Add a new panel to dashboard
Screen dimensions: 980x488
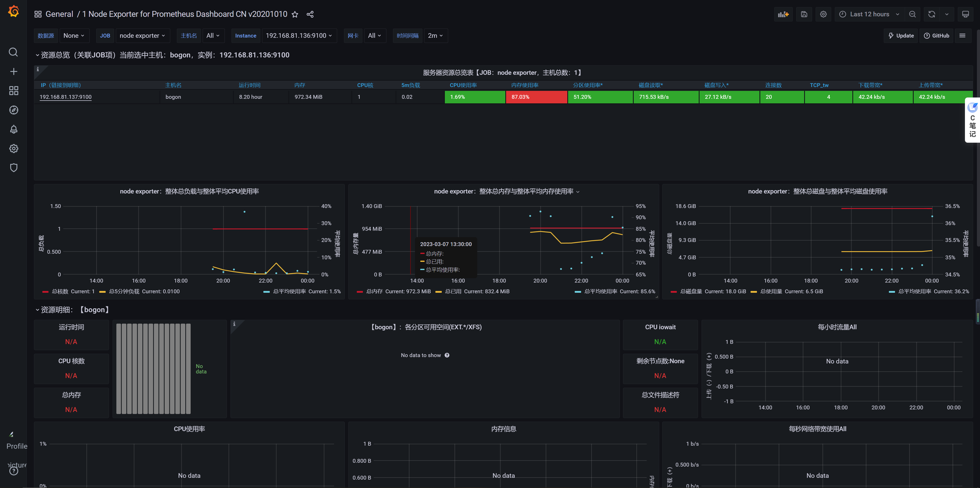tap(783, 14)
